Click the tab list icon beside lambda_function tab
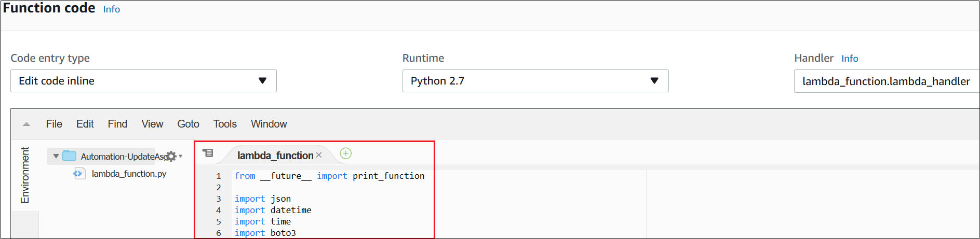980x239 pixels. click(208, 153)
